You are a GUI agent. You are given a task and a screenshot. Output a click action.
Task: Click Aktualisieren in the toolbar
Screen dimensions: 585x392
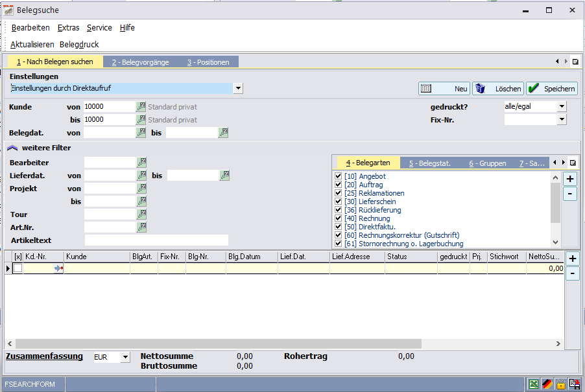[32, 44]
